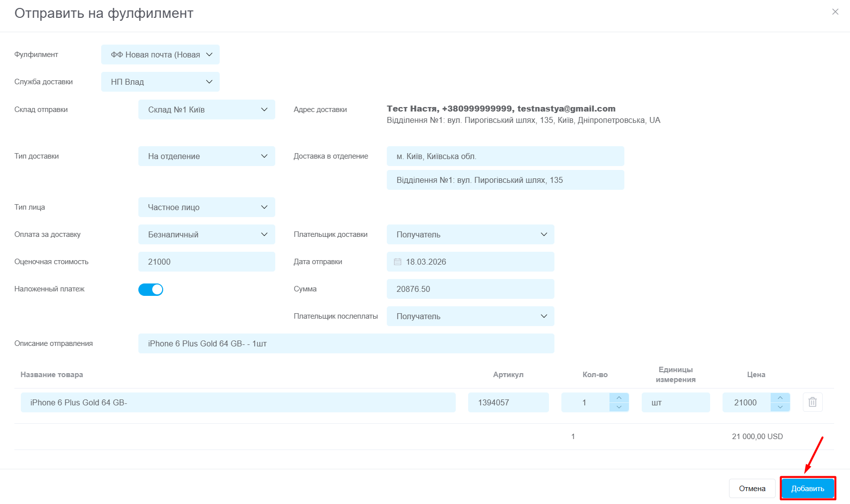This screenshot has width=850, height=504.
Task: Open Плательщик доставки dropdown
Action: (470, 234)
